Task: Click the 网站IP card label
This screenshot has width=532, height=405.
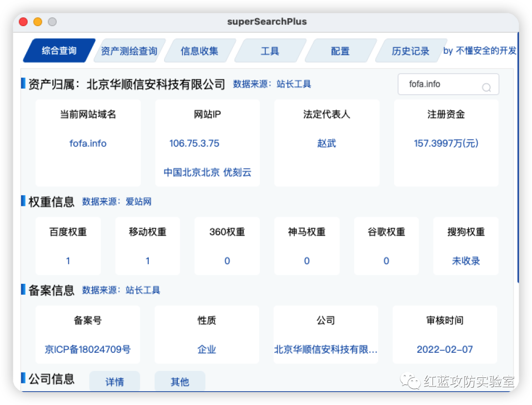Action: (207, 114)
